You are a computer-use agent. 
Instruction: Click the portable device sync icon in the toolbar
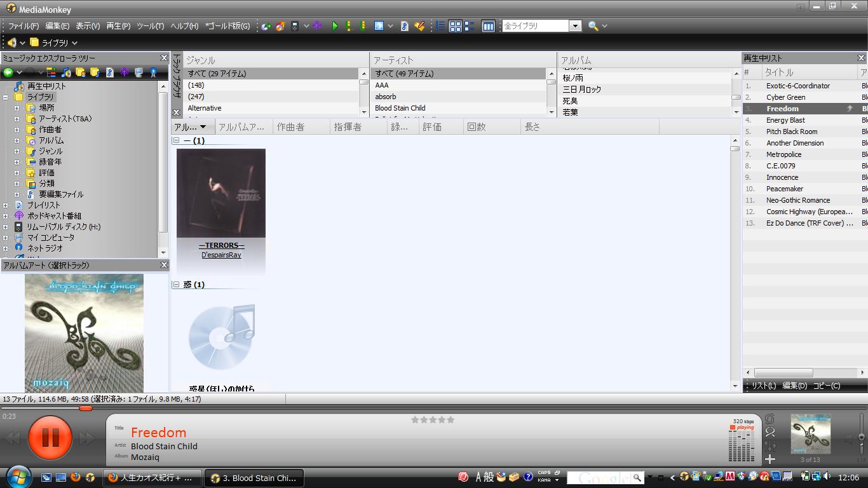click(x=295, y=26)
